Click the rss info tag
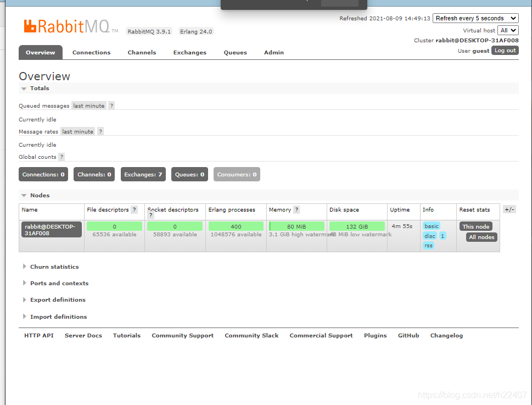Image resolution: width=532 pixels, height=405 pixels. tap(429, 246)
